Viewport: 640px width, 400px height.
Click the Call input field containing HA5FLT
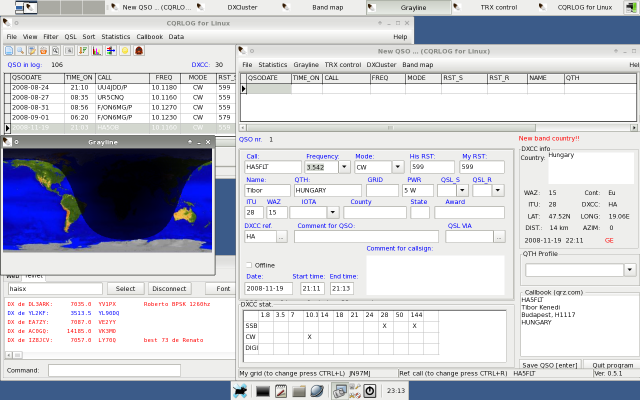point(273,167)
